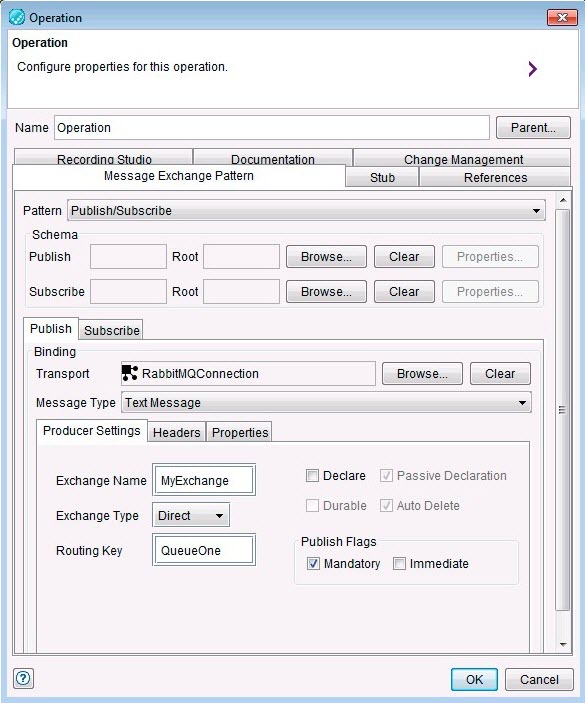Viewport: 585px width, 703px height.
Task: Click Browse in the Subscribe schema row
Action: [326, 292]
